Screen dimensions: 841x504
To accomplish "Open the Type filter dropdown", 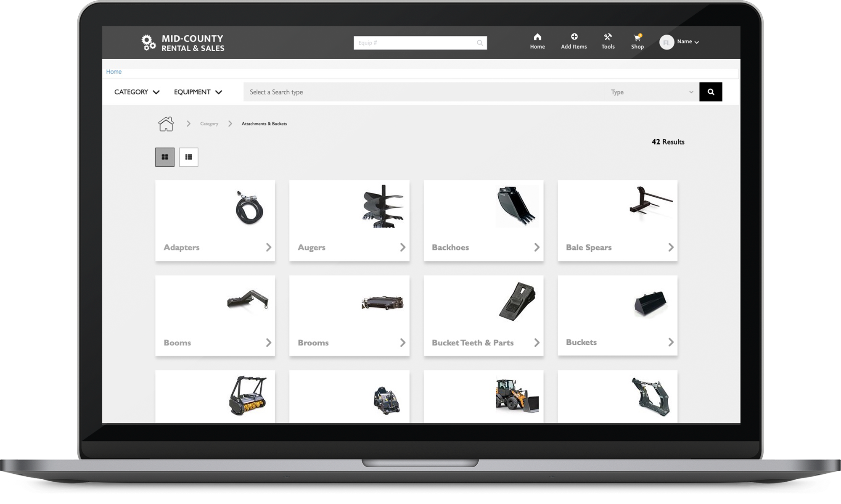I will tap(652, 92).
